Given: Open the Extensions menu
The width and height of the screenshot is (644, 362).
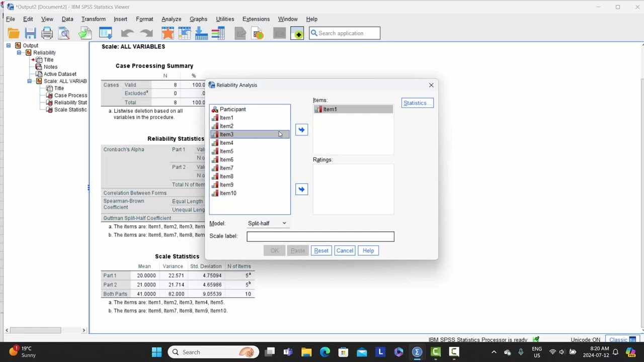Looking at the screenshot, I should [x=256, y=19].
